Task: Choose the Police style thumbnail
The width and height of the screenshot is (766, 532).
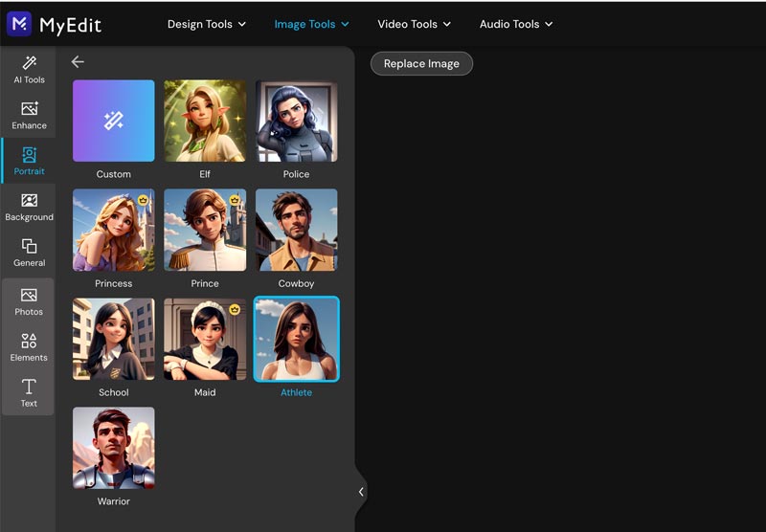Action: pyautogui.click(x=297, y=121)
